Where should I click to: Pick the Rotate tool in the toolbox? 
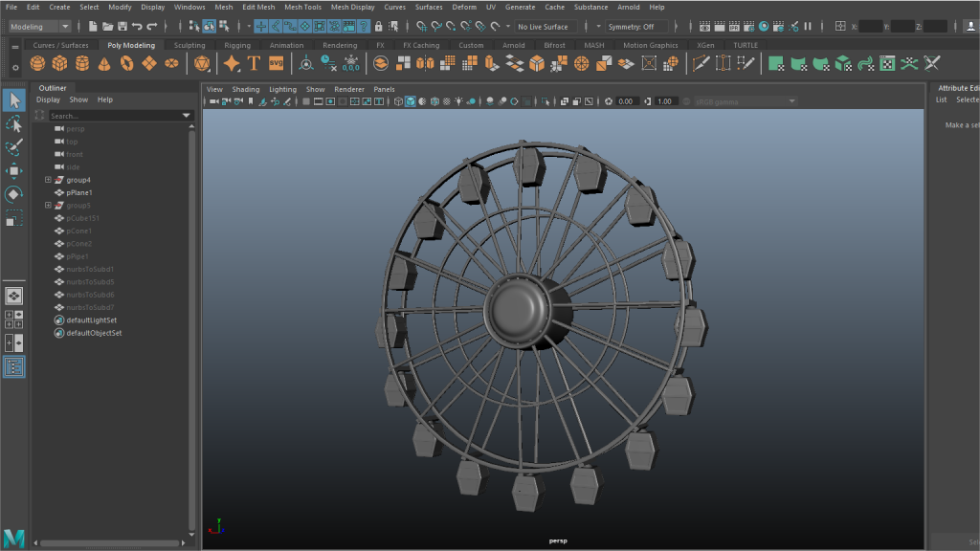(13, 195)
